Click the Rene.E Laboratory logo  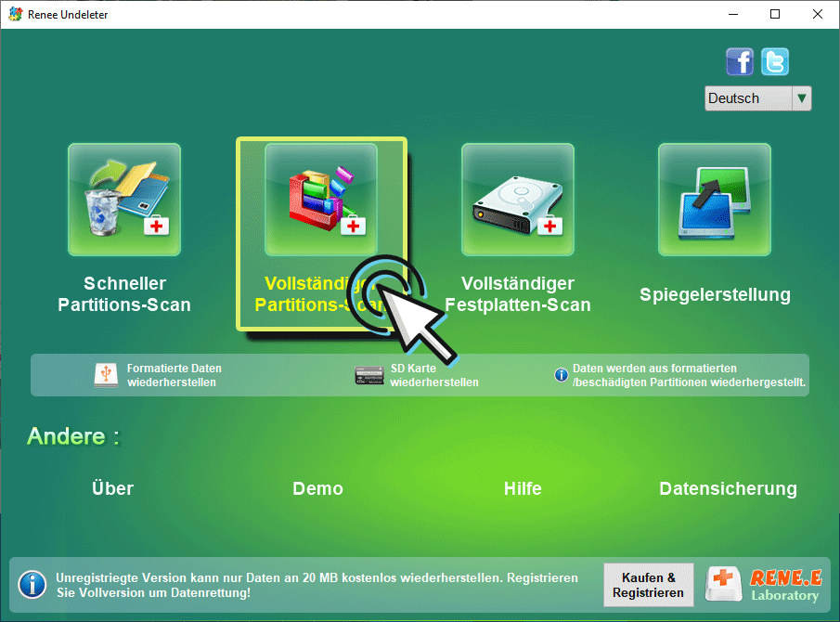[763, 585]
